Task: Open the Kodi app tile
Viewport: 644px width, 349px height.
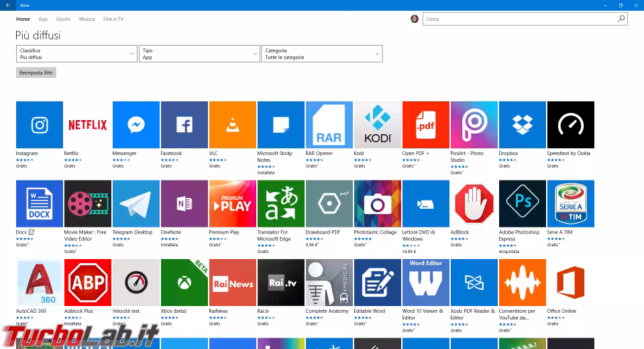Action: (378, 125)
